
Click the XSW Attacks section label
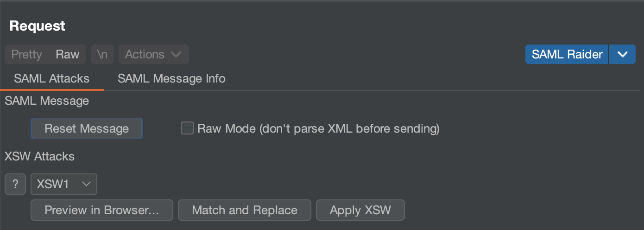(39, 156)
